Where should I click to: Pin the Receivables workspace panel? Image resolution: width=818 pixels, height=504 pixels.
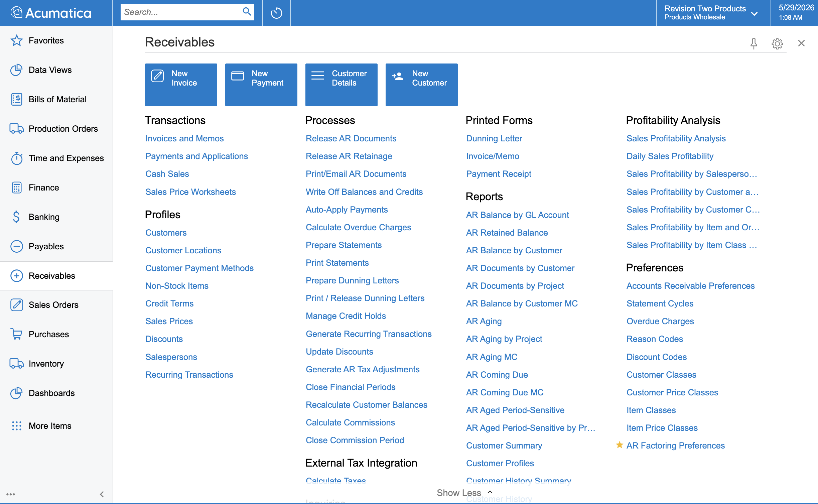pos(754,43)
